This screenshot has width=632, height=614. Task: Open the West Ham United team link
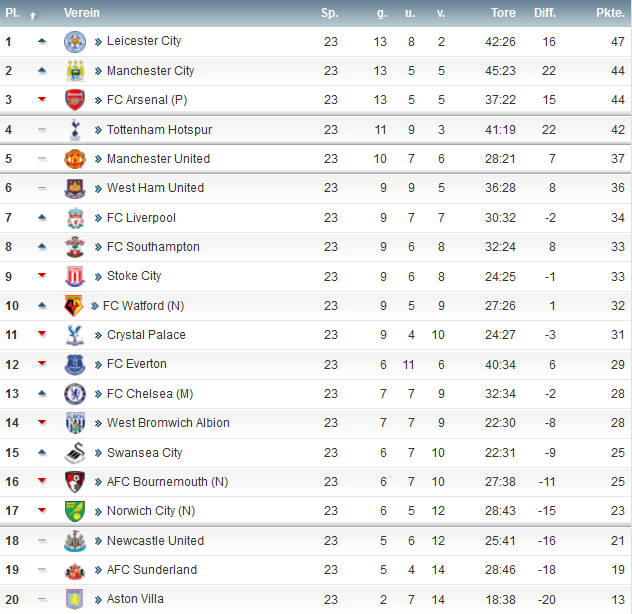click(x=155, y=188)
